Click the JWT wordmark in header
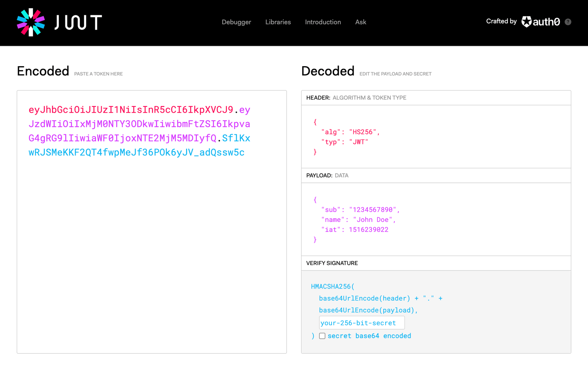This screenshot has height=368, width=588. pos(78,22)
